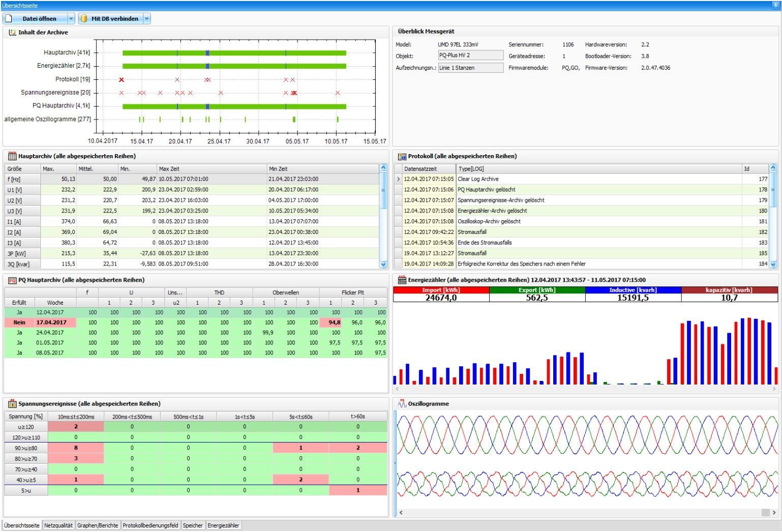Click the Import value 24674,0

tap(441, 298)
